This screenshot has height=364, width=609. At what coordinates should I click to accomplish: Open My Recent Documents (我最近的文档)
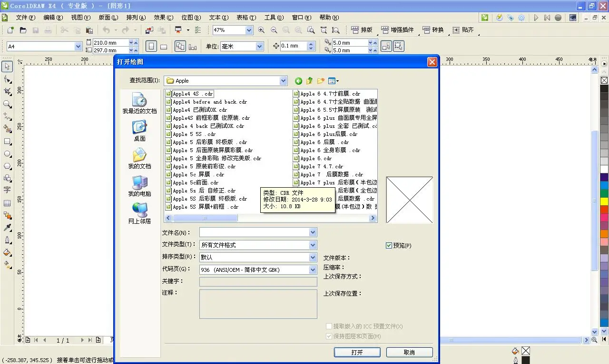click(139, 103)
